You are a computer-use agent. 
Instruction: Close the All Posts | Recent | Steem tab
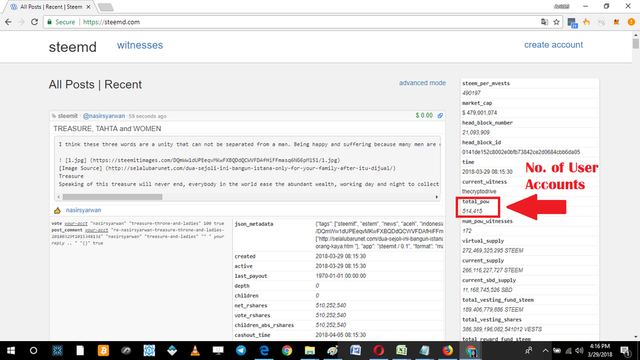click(88, 7)
